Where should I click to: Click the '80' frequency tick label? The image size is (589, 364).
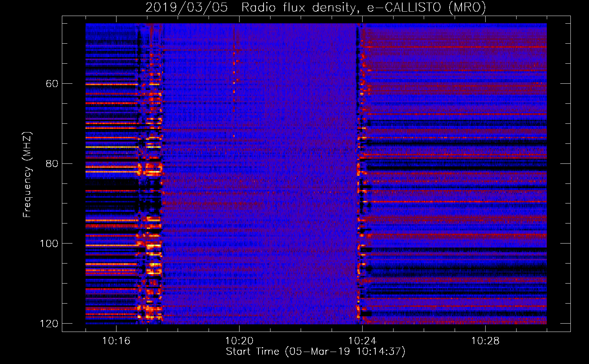52,163
